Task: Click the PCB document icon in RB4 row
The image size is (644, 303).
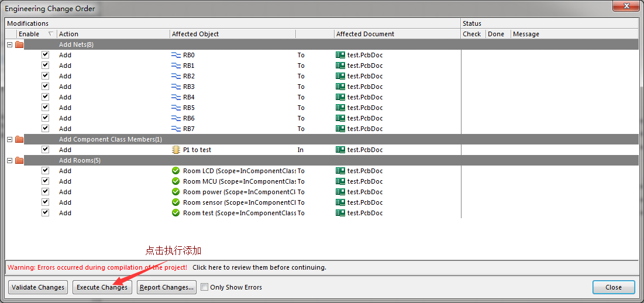Action: 340,97
